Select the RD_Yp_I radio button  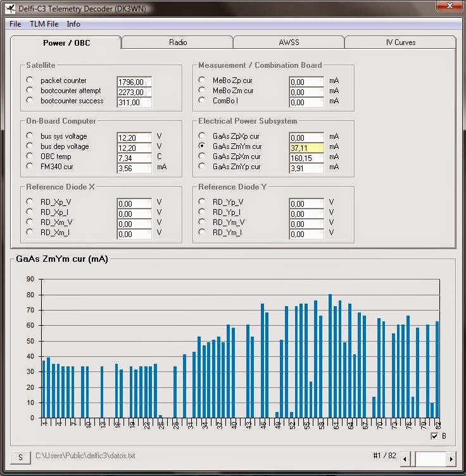tap(201, 212)
